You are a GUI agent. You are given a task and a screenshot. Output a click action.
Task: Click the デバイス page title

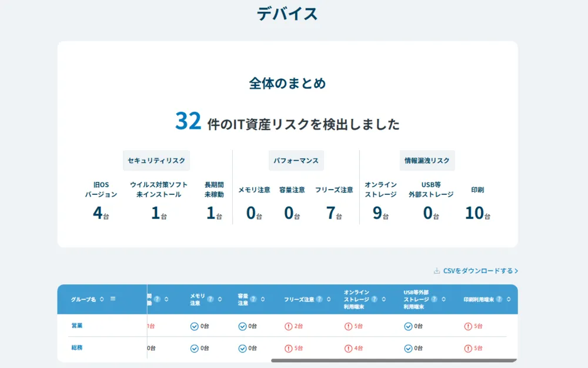pos(288,14)
